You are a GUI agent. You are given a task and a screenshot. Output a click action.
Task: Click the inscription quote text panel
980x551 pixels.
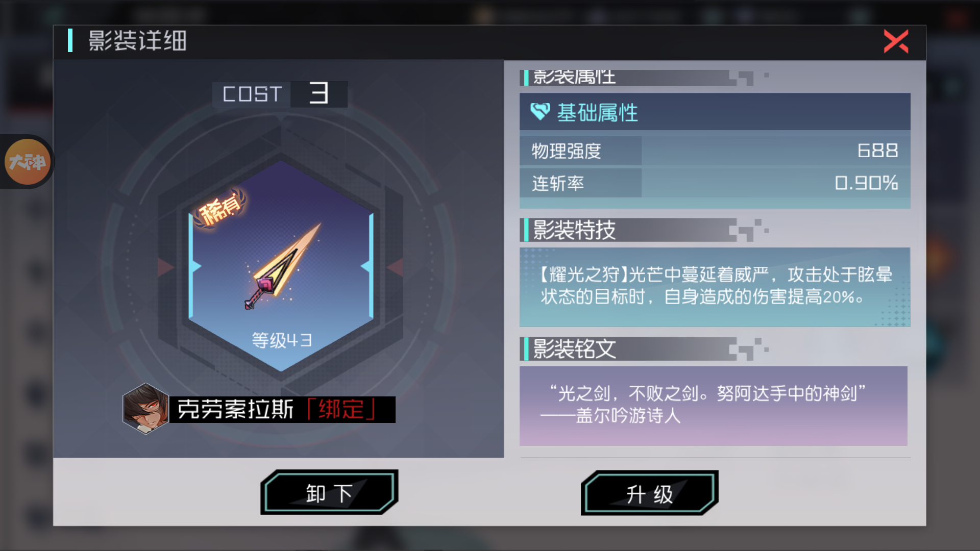pyautogui.click(x=713, y=406)
